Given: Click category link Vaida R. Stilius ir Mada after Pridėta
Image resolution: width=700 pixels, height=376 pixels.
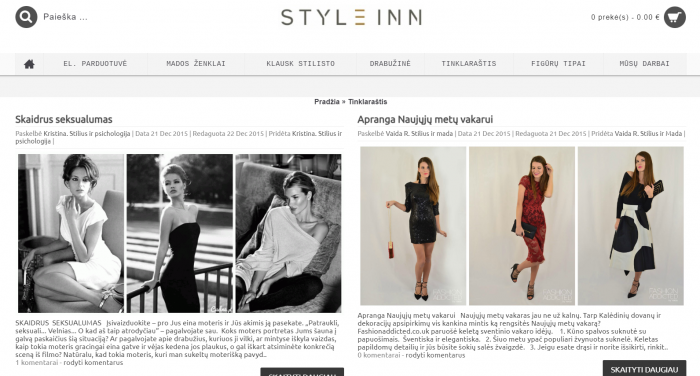Looking at the screenshot, I should click(648, 134).
